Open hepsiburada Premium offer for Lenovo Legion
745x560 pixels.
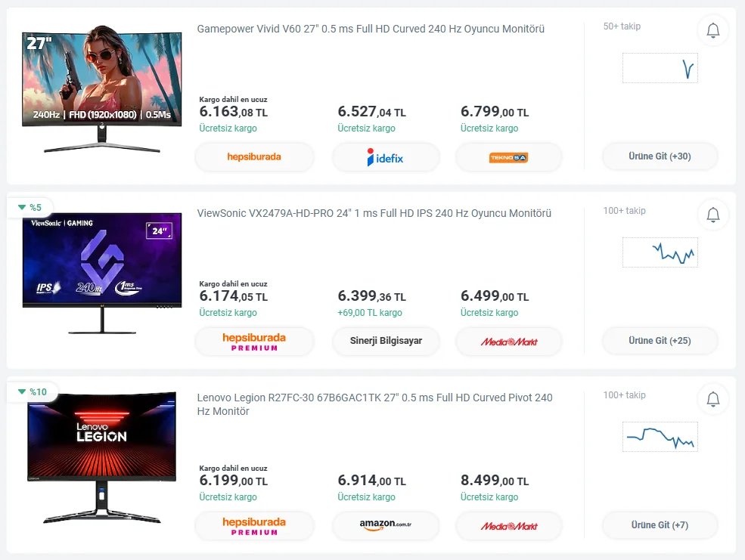pos(254,526)
